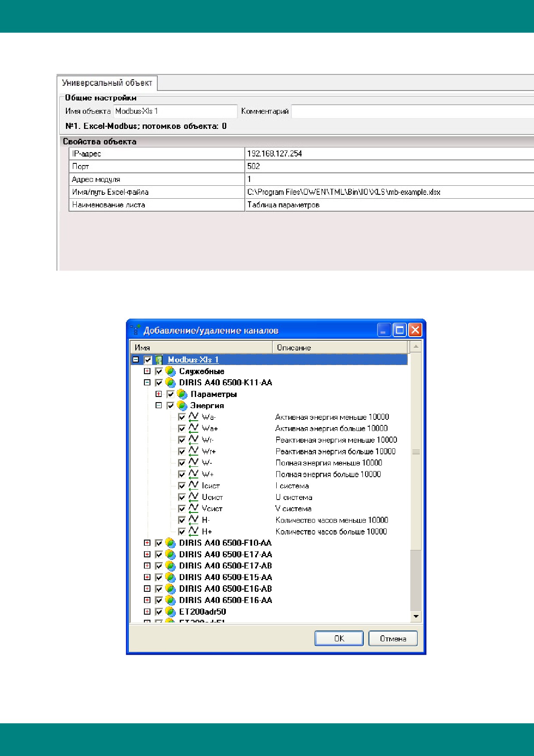Expand the Параметры node

(x=159, y=394)
